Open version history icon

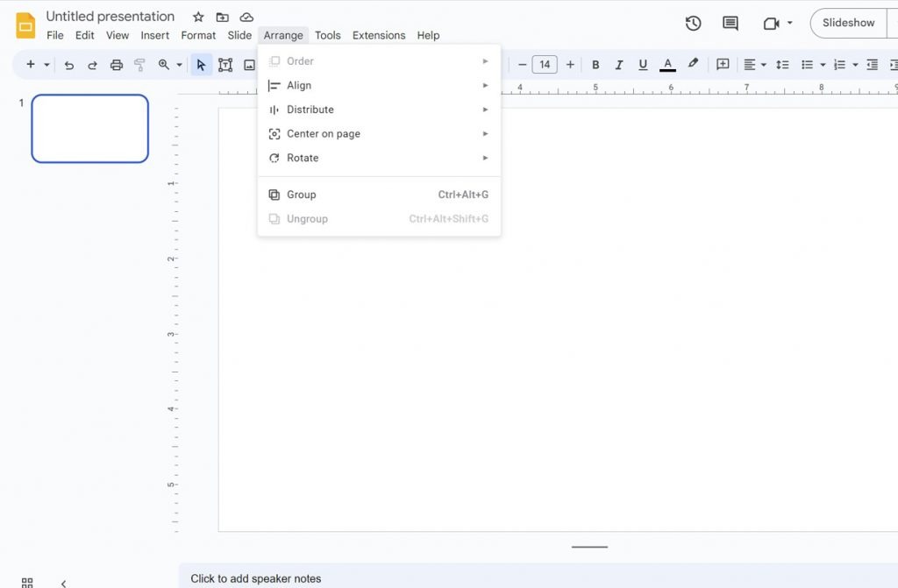693,23
